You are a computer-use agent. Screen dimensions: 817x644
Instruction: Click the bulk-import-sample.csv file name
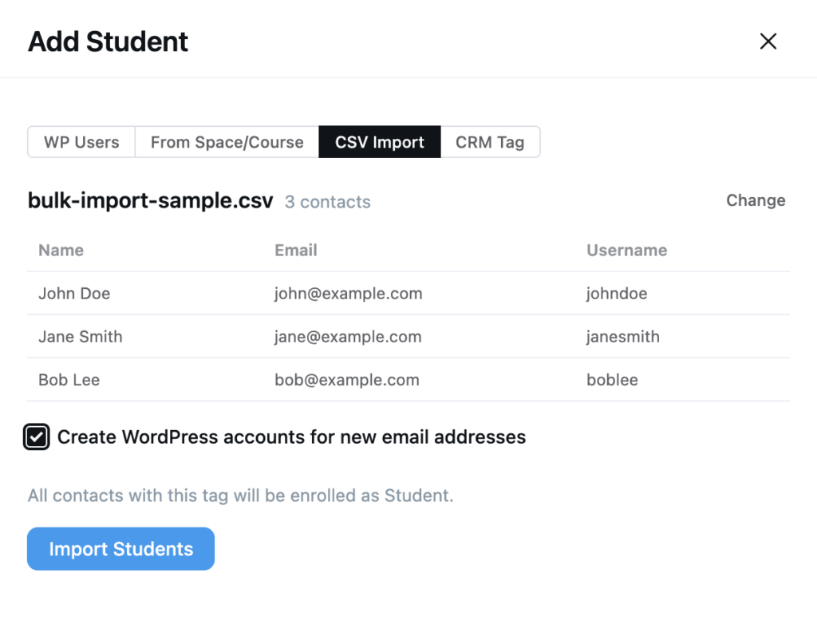click(x=150, y=200)
